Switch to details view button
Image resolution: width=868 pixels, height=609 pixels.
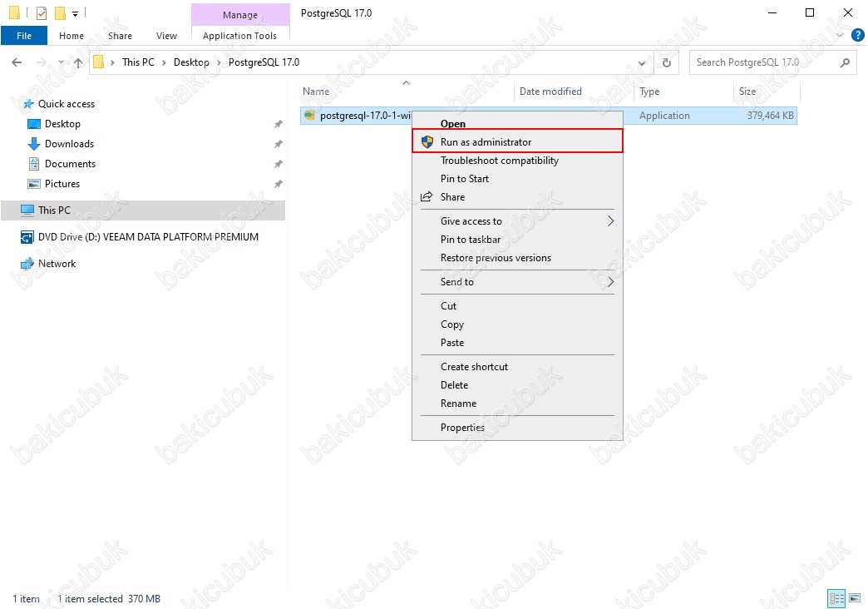[836, 598]
